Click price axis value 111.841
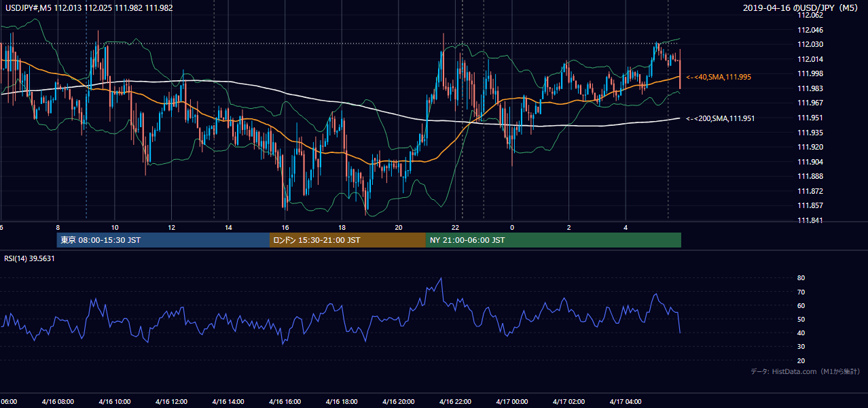868x408 pixels. (810, 220)
